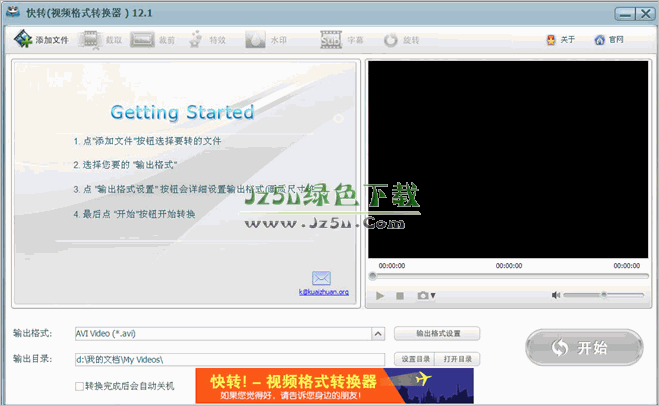Select the 截取 clip tool icon
This screenshot has height=406, width=659.
coord(90,40)
